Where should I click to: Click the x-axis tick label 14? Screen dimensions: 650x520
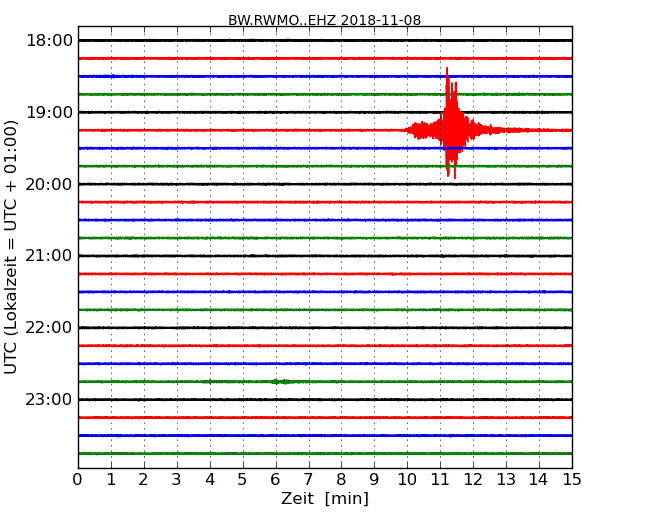point(539,479)
